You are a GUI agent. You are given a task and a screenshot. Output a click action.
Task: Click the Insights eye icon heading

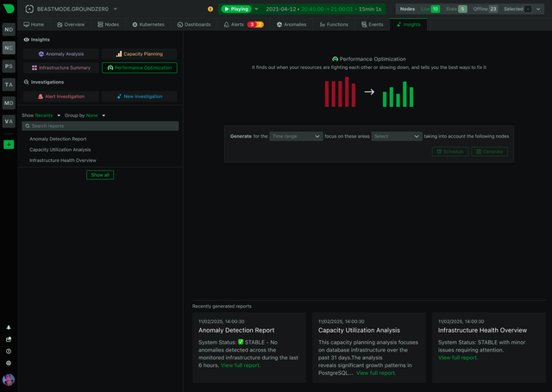(x=27, y=40)
